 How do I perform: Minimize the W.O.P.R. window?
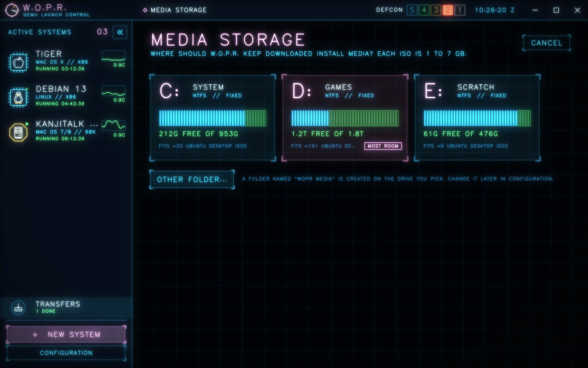pyautogui.click(x=535, y=10)
